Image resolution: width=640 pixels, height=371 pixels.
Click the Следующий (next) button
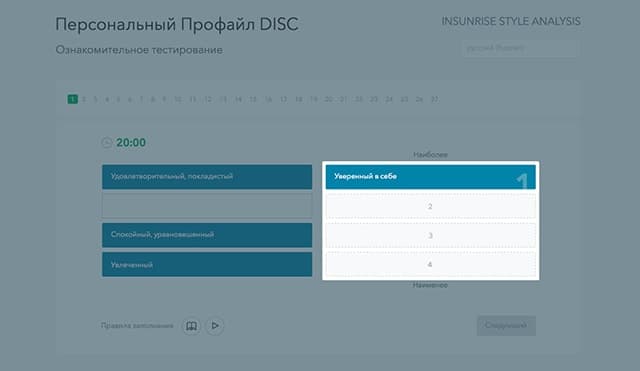click(506, 326)
